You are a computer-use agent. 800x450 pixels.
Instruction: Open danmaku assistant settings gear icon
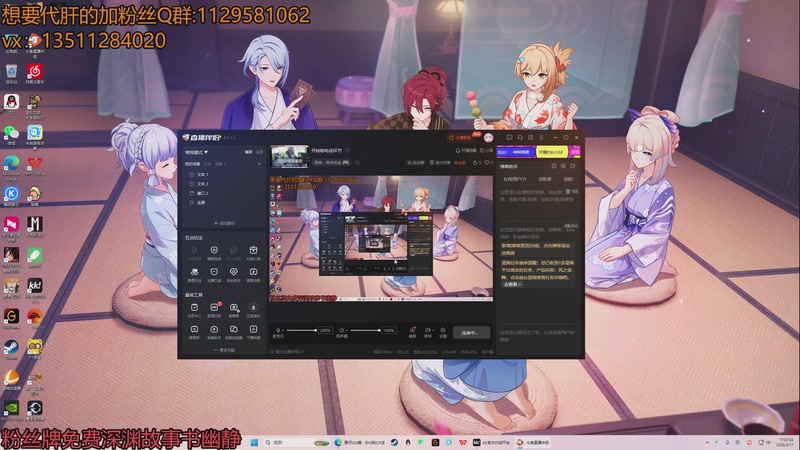563,166
